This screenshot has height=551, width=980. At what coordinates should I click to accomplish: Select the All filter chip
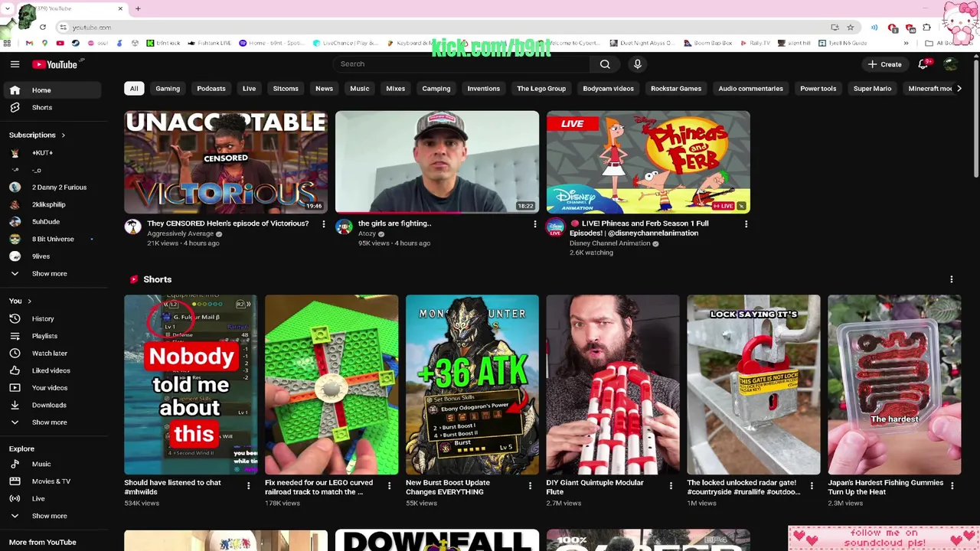[x=134, y=89]
